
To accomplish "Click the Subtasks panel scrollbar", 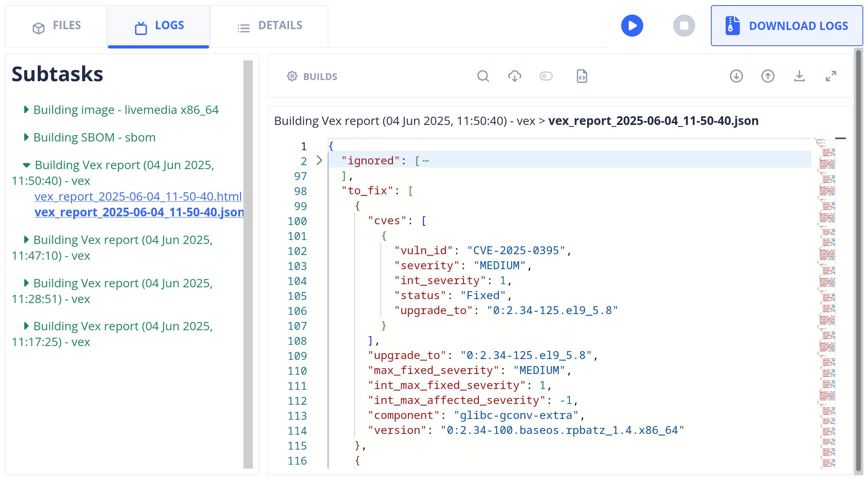I will [248, 264].
